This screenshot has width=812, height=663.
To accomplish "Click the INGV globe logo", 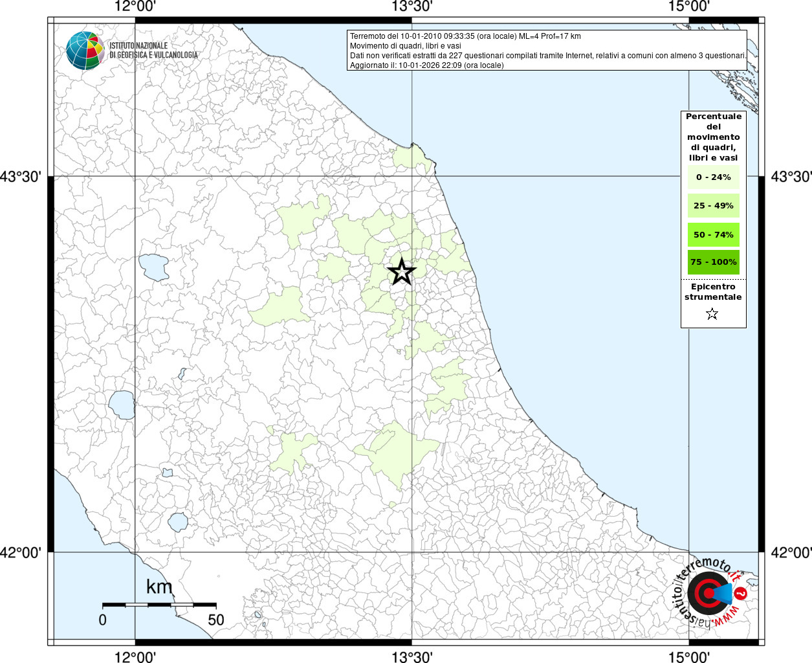I will 85,51.
